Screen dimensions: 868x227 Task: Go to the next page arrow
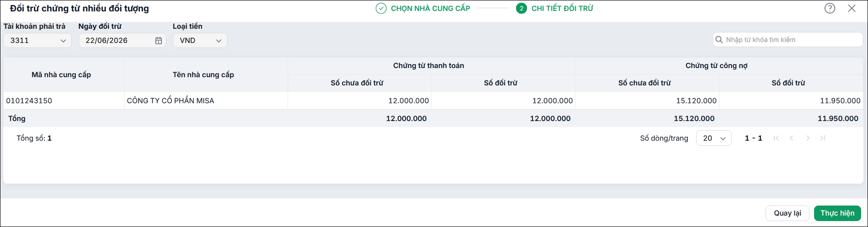tap(808, 138)
